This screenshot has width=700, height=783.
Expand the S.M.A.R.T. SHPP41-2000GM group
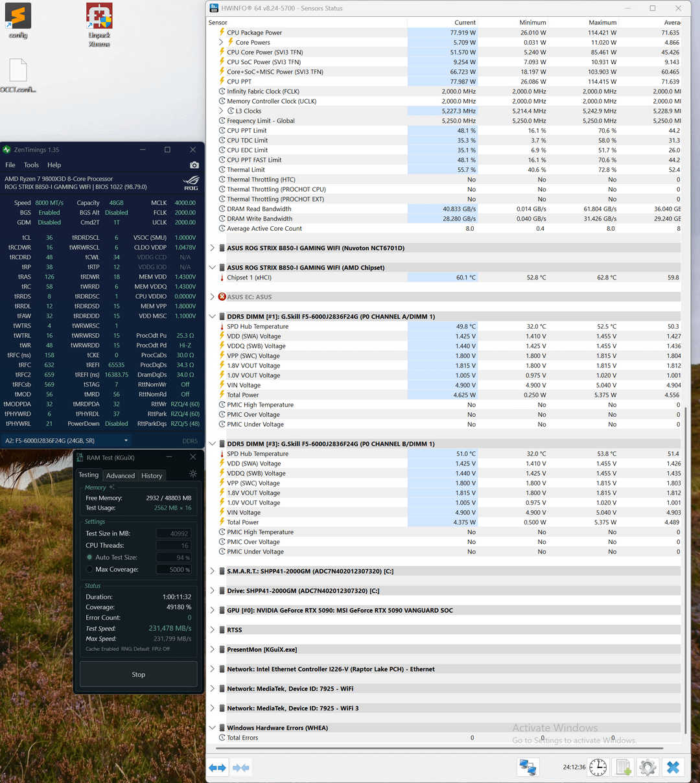click(x=213, y=571)
